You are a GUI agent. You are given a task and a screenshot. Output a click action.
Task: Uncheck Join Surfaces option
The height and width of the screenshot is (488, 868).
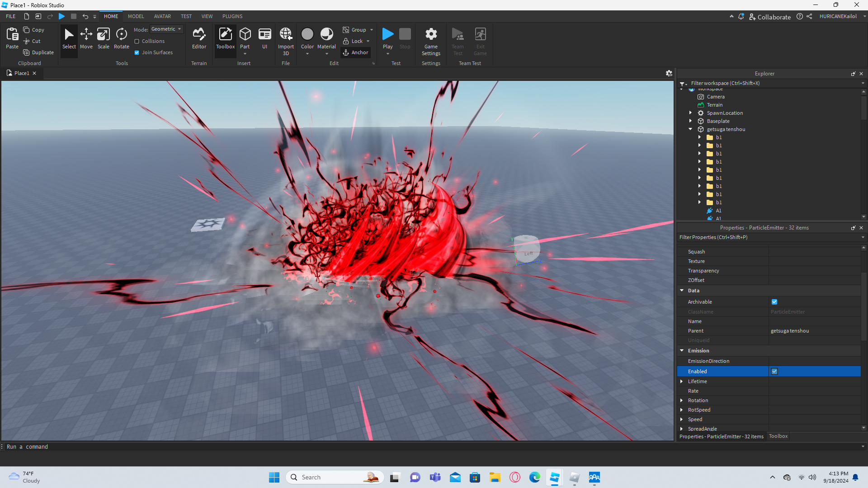137,52
